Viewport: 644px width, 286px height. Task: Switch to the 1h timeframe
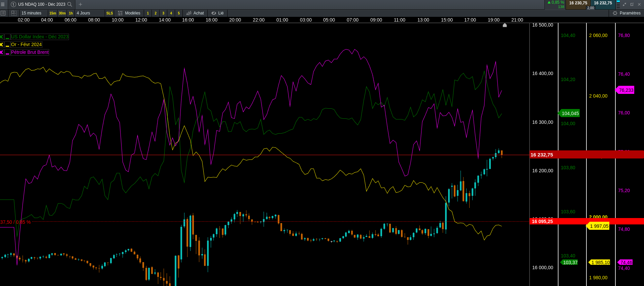[71, 13]
